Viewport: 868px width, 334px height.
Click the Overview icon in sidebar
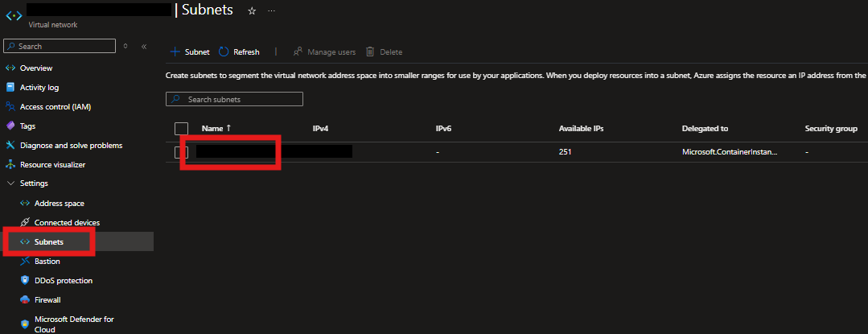point(10,68)
